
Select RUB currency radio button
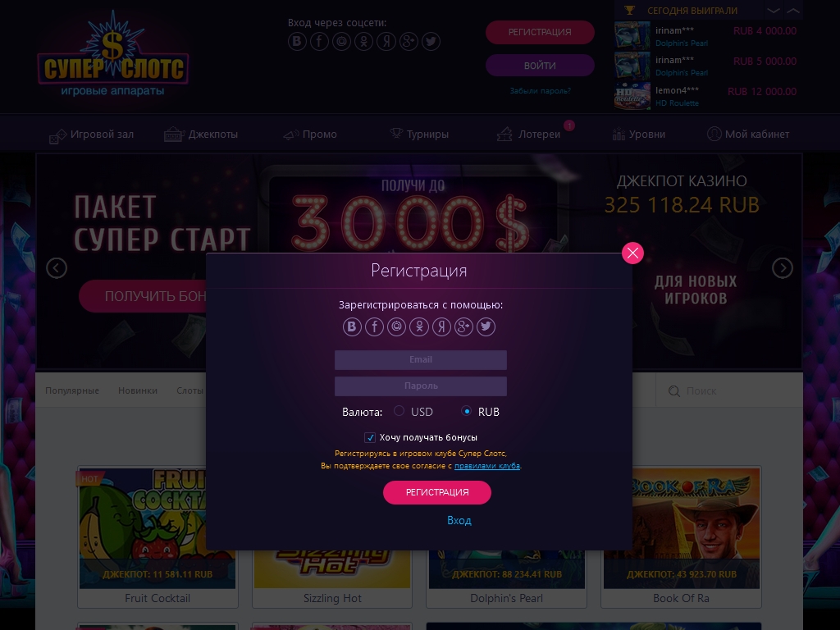467,411
